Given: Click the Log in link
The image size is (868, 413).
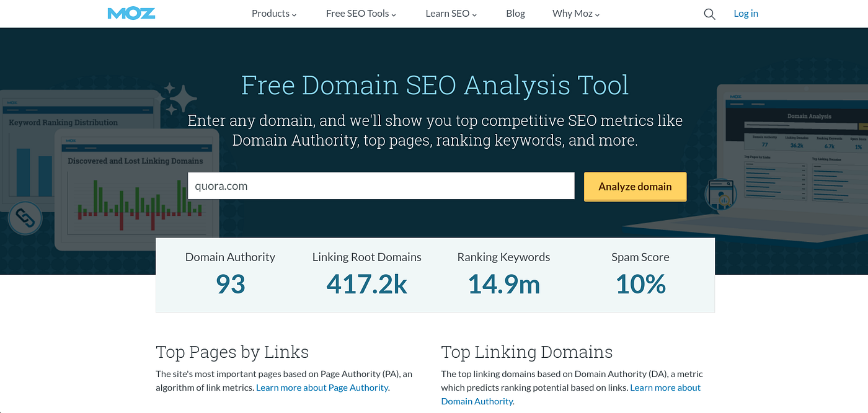Looking at the screenshot, I should pyautogui.click(x=746, y=14).
